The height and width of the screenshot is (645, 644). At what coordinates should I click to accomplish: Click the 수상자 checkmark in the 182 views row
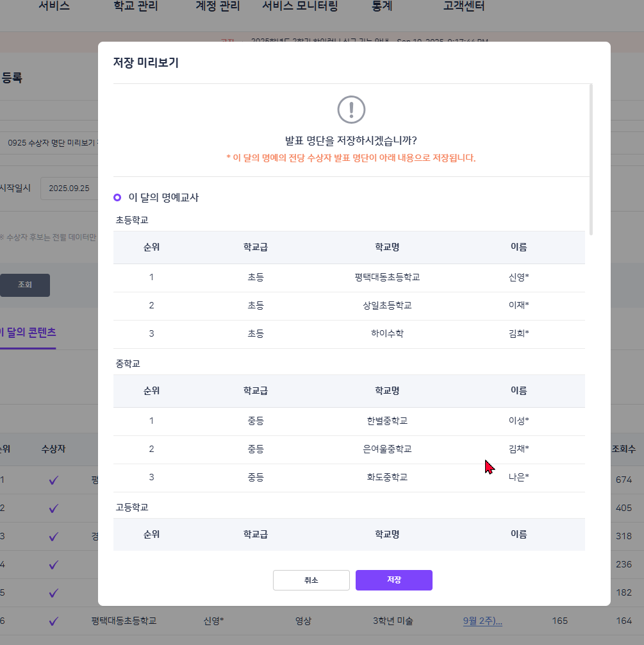(x=54, y=592)
